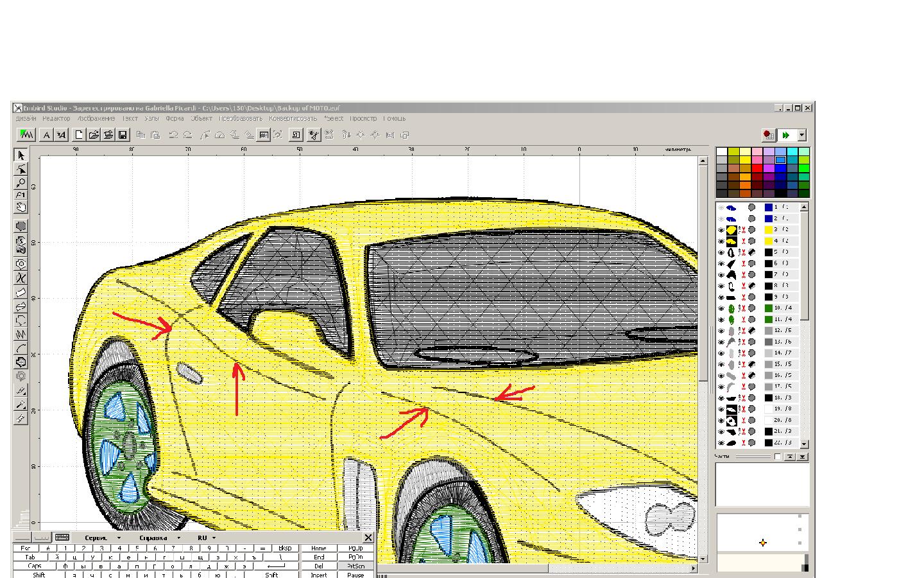This screenshot has height=578, width=924.
Task: Toggle visibility of object 10 eye icon
Action: [x=721, y=308]
